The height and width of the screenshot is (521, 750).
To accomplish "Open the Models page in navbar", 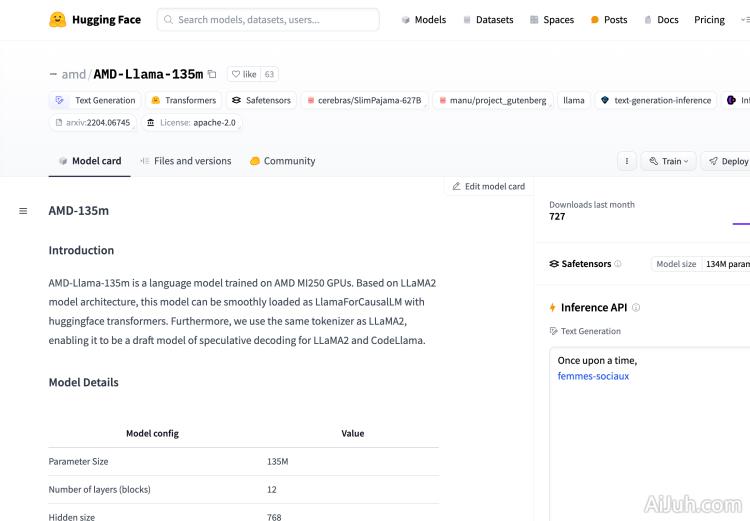I will (x=423, y=20).
